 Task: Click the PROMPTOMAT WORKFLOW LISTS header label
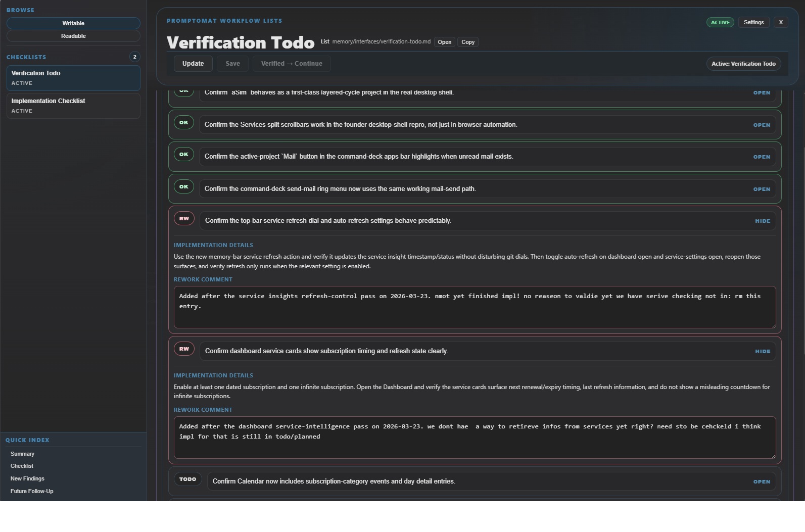coord(224,21)
